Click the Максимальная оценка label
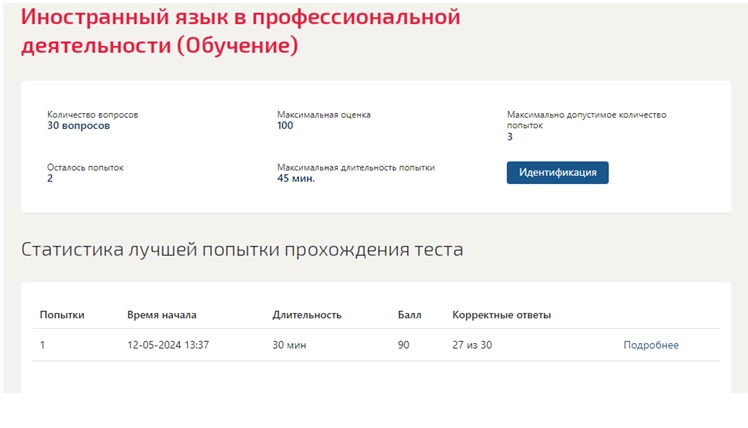The width and height of the screenshot is (748, 428). 324,115
